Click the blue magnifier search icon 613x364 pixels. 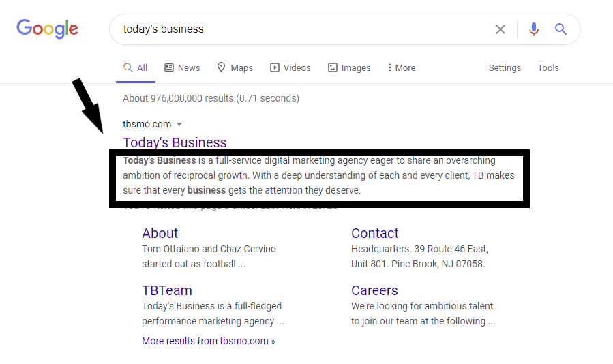560,29
